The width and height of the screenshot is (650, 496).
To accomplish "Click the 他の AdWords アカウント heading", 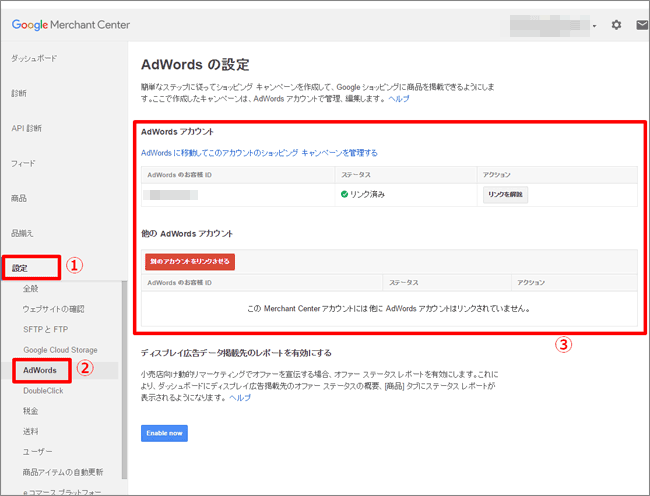I will click(x=187, y=234).
